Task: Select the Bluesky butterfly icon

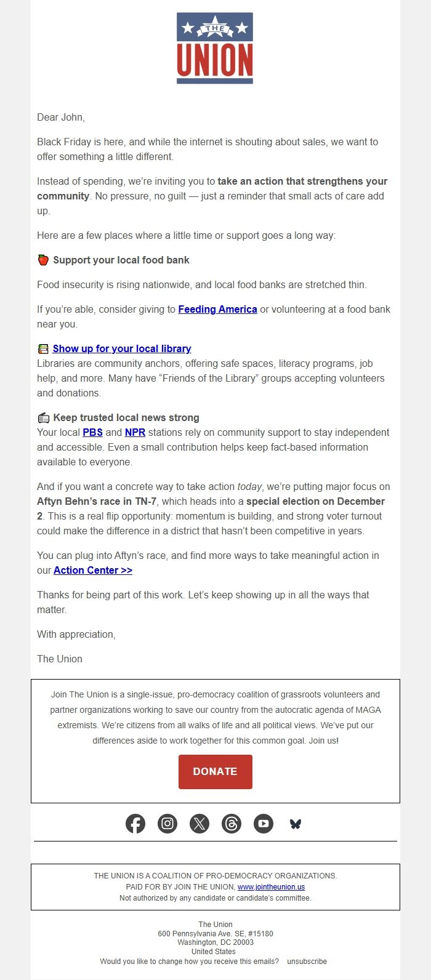Action: click(295, 824)
